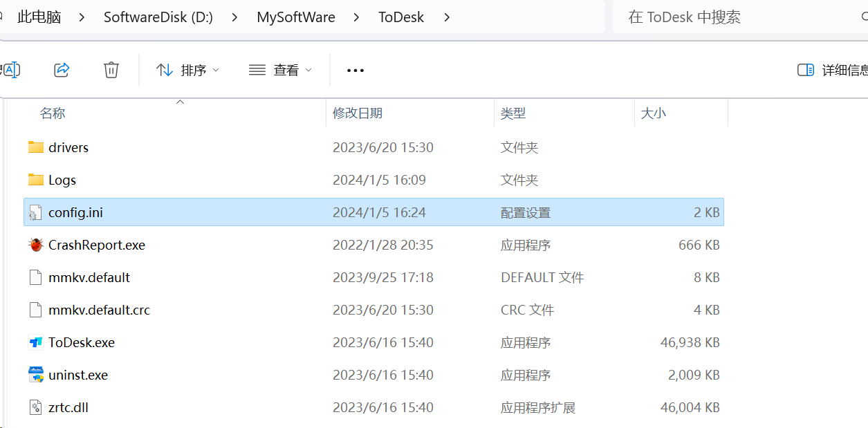Click the MySoftWare breadcrumb
This screenshot has height=428, width=868.
tap(296, 17)
